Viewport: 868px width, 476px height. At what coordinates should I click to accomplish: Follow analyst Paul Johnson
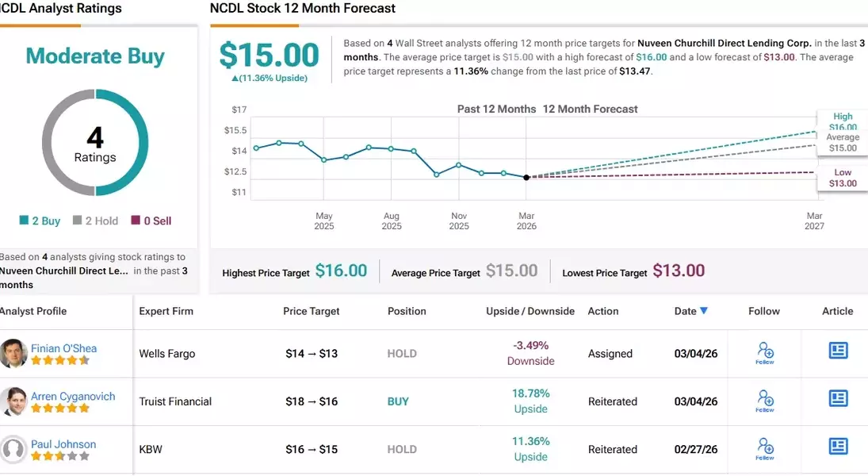(765, 448)
